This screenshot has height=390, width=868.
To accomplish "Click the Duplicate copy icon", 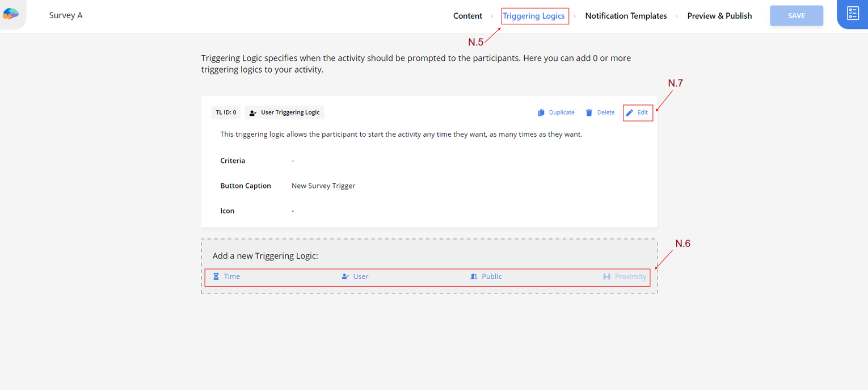I will (x=541, y=112).
